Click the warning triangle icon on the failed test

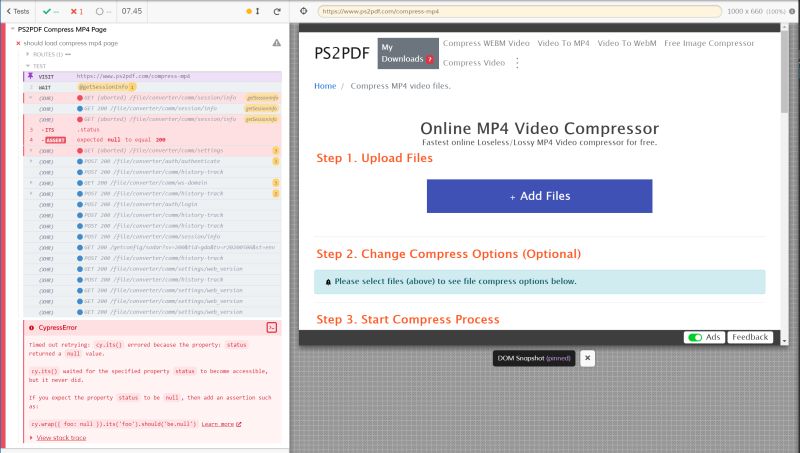click(x=277, y=43)
